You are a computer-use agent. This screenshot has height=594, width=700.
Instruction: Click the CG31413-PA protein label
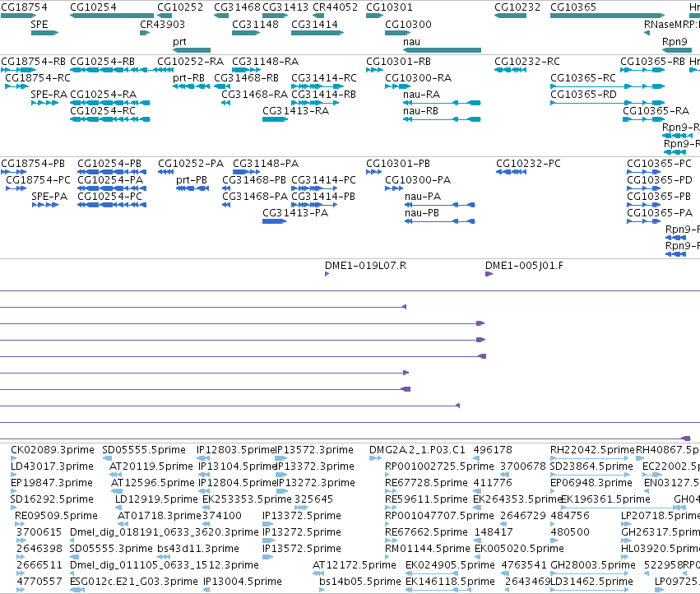coord(295,213)
